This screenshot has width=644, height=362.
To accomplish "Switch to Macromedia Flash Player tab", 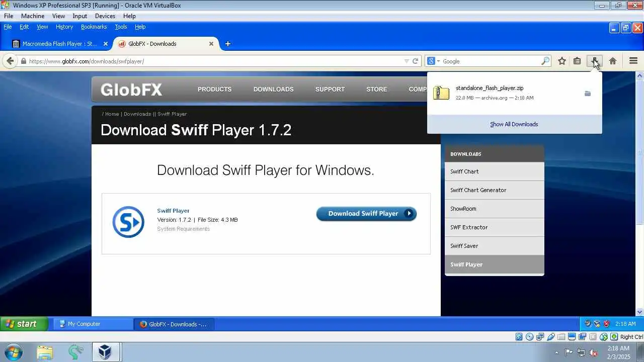I will pos(60,44).
